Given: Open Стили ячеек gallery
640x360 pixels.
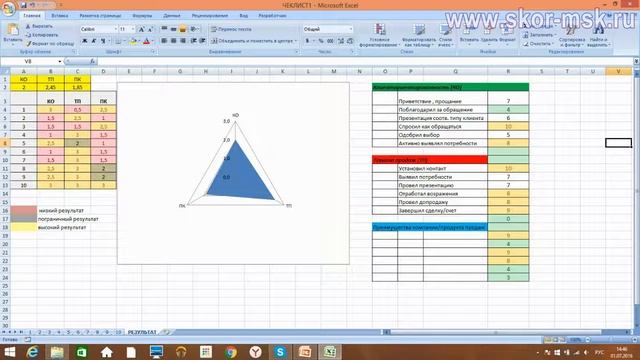Looking at the screenshot, I should click(x=445, y=35).
